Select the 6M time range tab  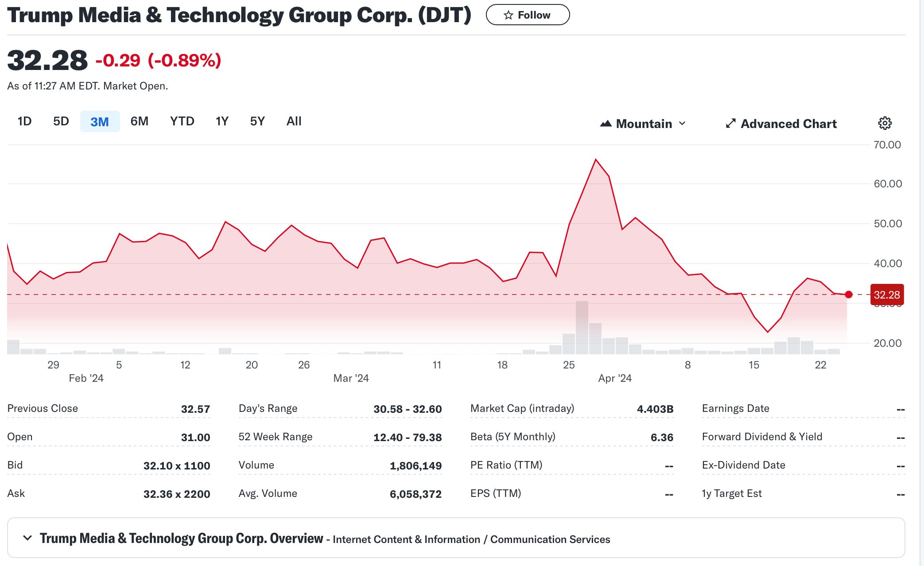tap(140, 121)
